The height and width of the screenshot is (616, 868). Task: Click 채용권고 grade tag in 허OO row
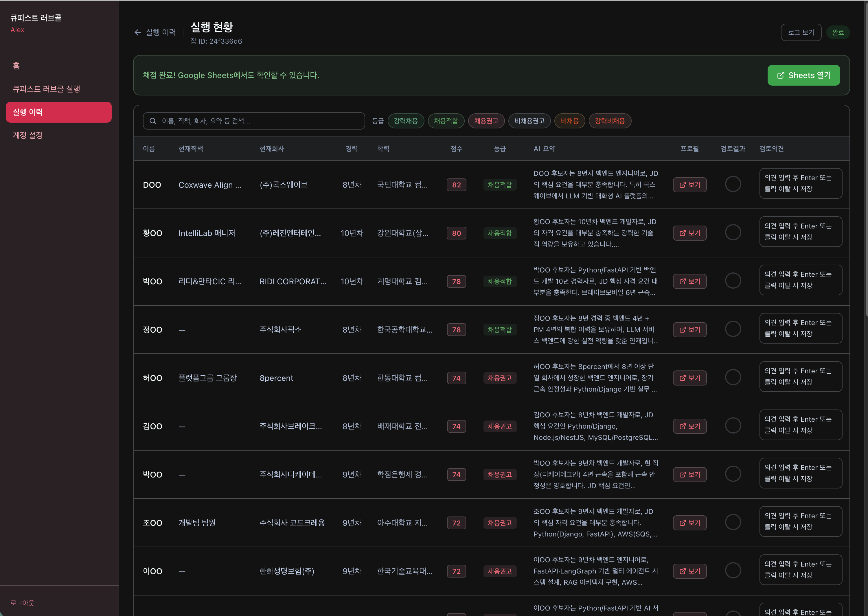(x=500, y=378)
